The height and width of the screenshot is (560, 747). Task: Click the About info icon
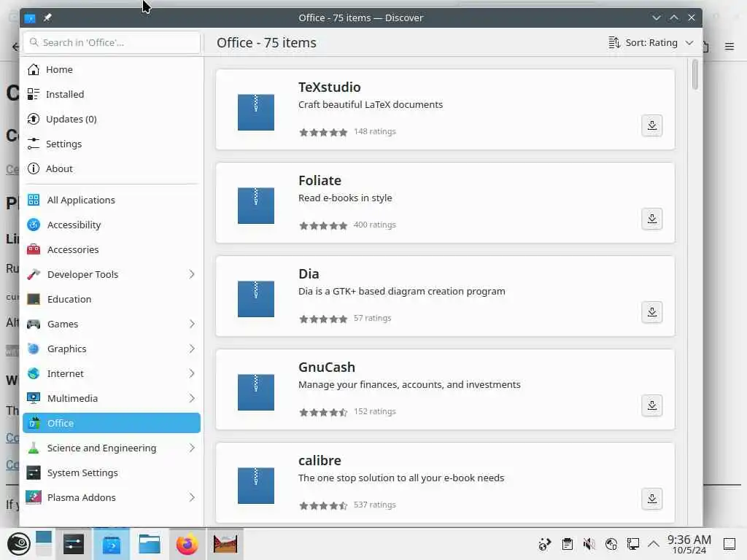pos(34,168)
